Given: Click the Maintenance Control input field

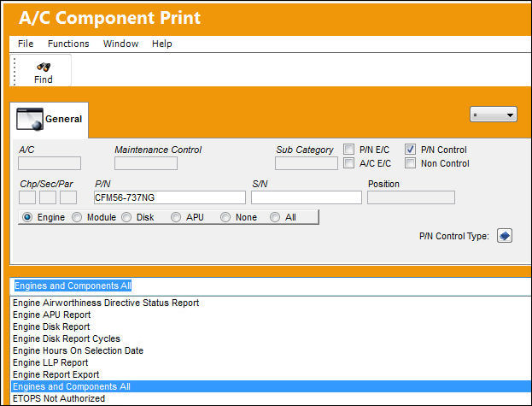Looking at the screenshot, I should click(x=146, y=163).
